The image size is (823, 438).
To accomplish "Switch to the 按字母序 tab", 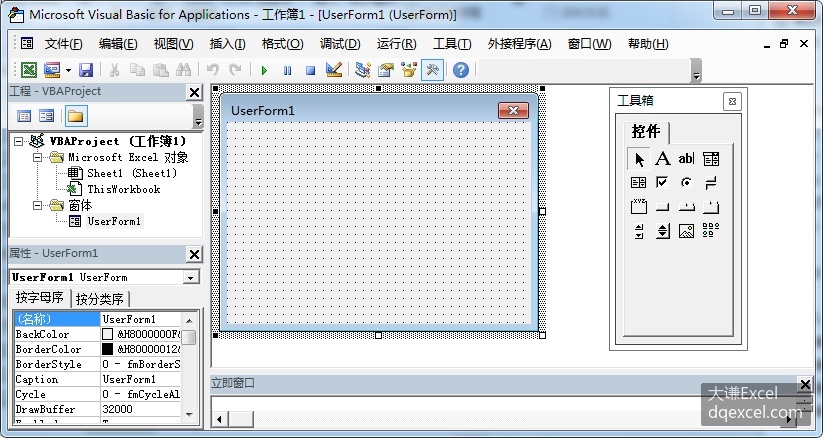I will pyautogui.click(x=40, y=298).
